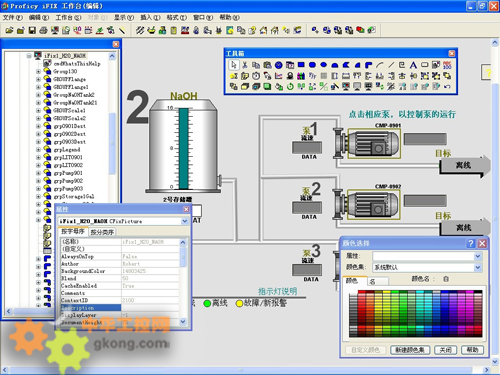Collapse the iFix1_H2O_NAOH root tree node
Screen dimensions: 500x375
click(x=29, y=56)
